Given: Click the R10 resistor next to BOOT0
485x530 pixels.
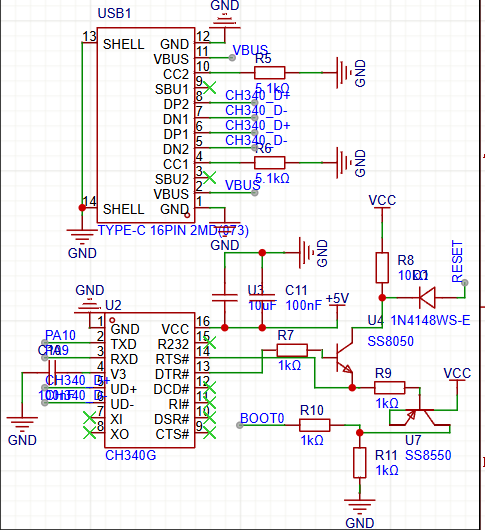Looking at the screenshot, I should [x=314, y=425].
